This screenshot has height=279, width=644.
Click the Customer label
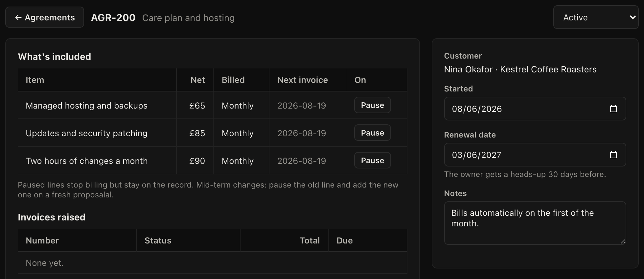pyautogui.click(x=463, y=56)
